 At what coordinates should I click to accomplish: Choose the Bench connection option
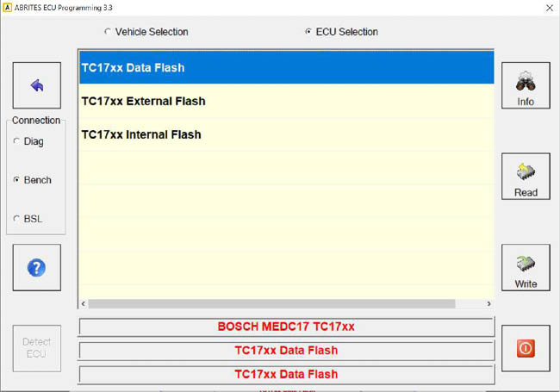click(17, 180)
